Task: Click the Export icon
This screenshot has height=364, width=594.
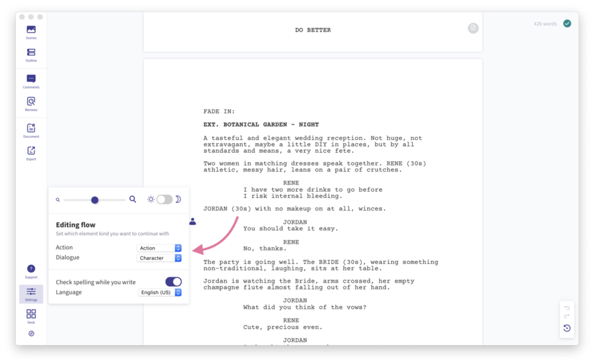Action: point(31,153)
